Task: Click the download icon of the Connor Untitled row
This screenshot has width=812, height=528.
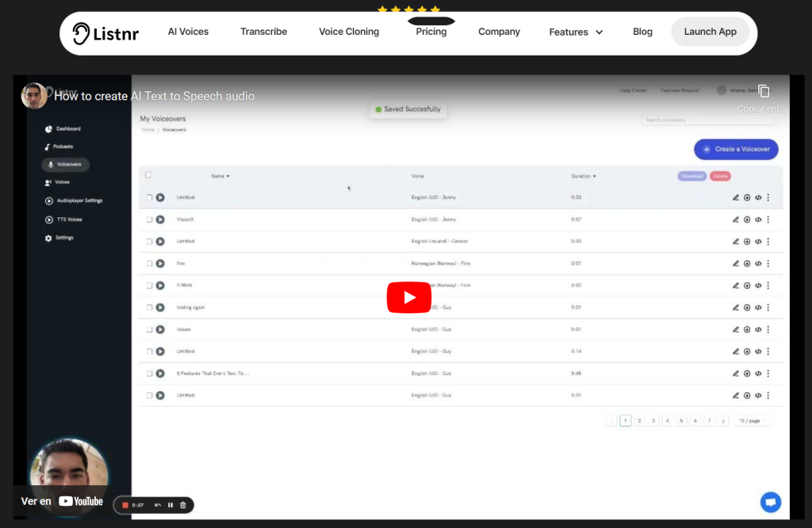Action: click(747, 241)
